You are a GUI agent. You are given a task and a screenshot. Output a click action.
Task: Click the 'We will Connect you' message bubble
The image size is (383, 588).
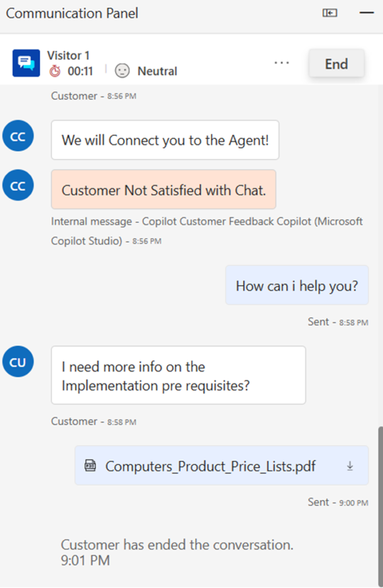point(165,140)
